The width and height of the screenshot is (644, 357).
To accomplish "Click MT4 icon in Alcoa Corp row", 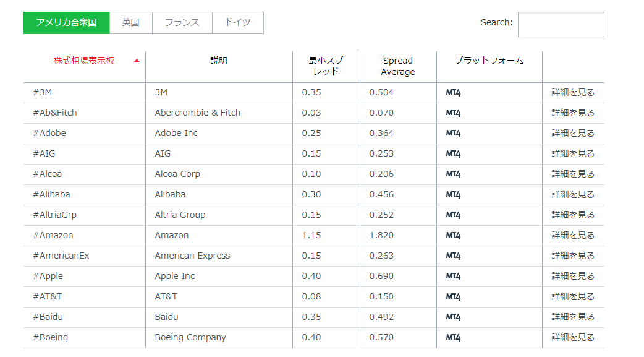I will [453, 174].
